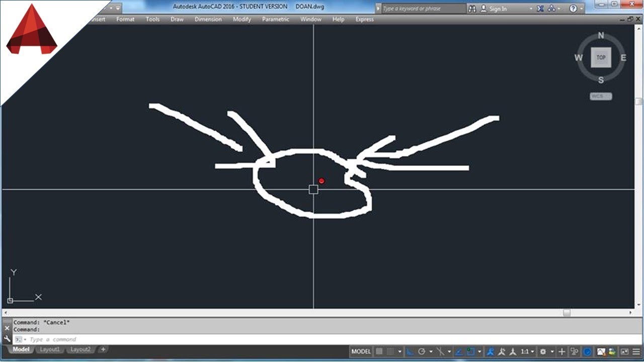Click the 'Command: *Cancel*' history line
Screen dimensions: 644x362
42,322
